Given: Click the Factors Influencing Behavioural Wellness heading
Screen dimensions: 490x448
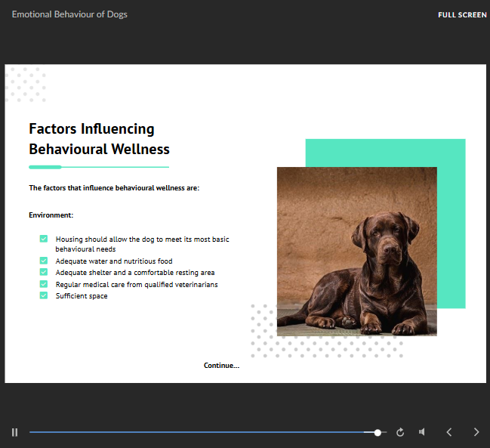Looking at the screenshot, I should tap(99, 139).
